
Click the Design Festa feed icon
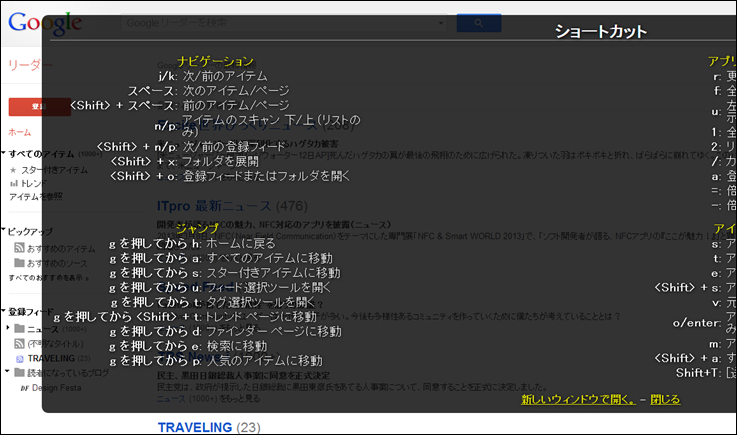25,388
